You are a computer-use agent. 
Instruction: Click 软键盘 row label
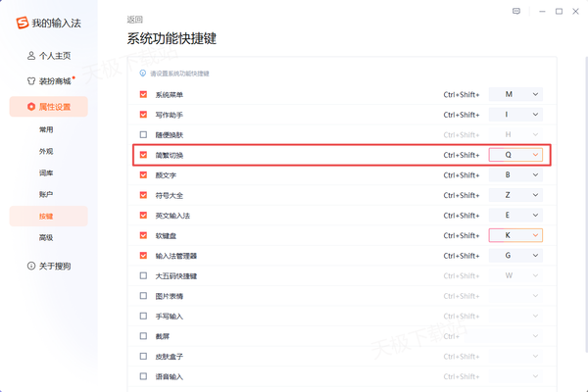click(x=166, y=236)
